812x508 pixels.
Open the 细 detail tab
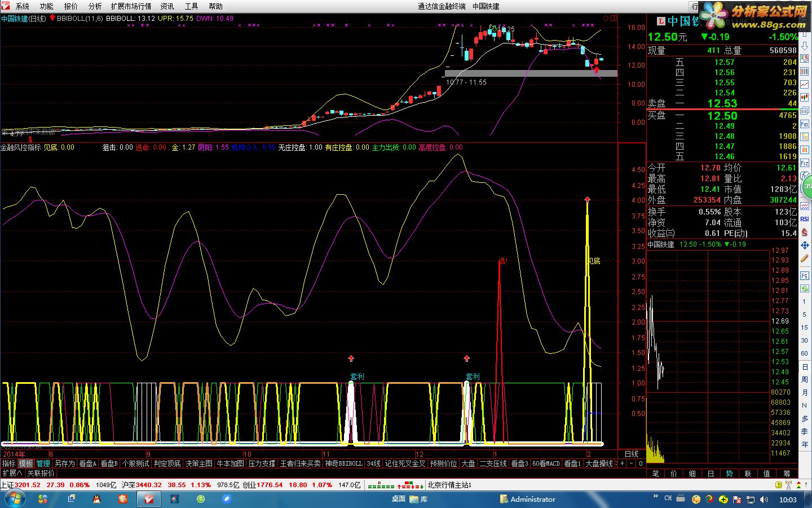coord(692,474)
